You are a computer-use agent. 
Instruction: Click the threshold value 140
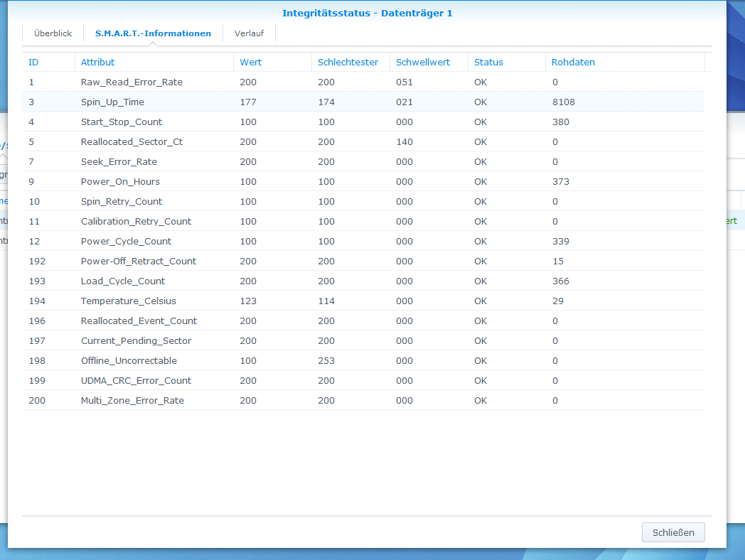click(404, 142)
